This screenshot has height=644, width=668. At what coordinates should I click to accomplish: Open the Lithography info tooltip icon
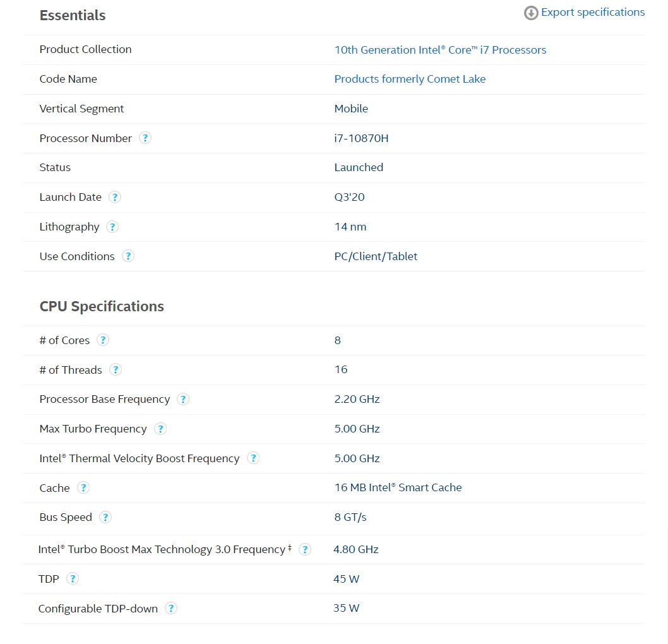click(112, 227)
